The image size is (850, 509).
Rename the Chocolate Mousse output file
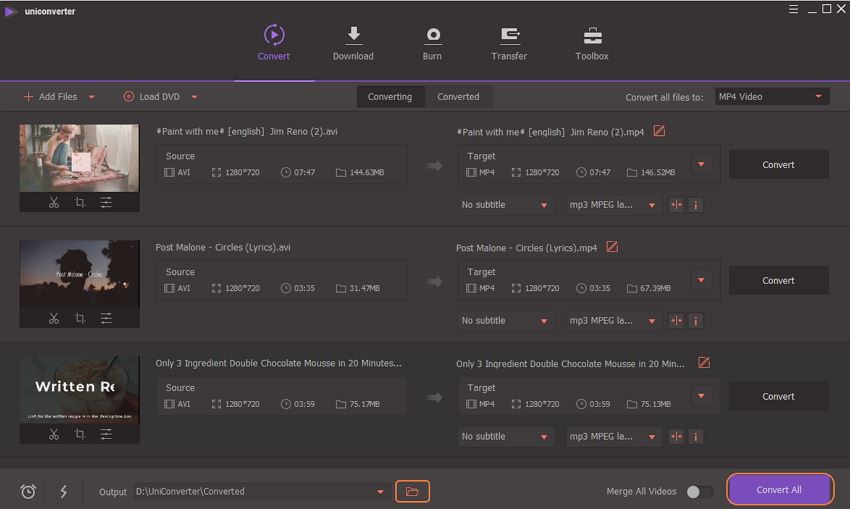704,363
